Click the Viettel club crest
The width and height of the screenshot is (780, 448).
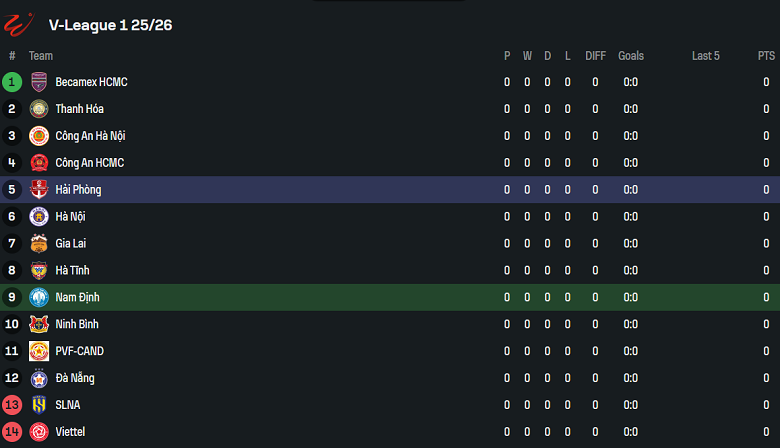point(39,432)
